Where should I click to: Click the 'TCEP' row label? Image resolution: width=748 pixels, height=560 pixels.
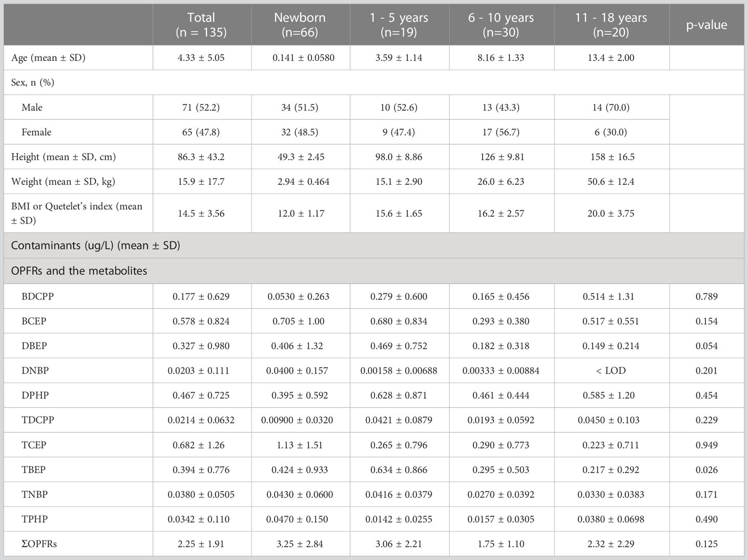point(34,445)
